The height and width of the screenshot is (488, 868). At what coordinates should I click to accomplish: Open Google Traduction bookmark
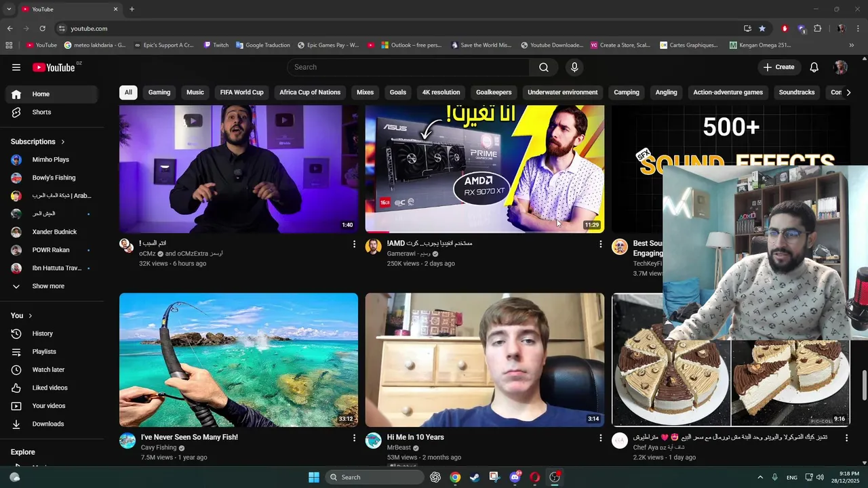coord(263,45)
